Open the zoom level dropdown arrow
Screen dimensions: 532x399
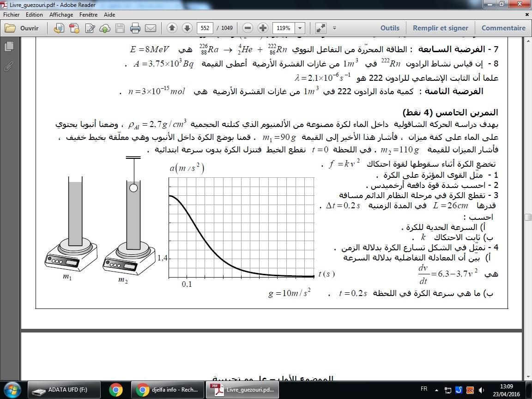[300, 28]
